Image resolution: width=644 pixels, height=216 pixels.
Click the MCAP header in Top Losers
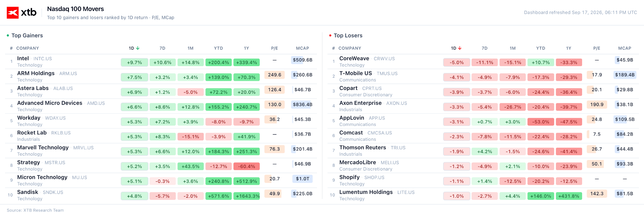pyautogui.click(x=625, y=48)
